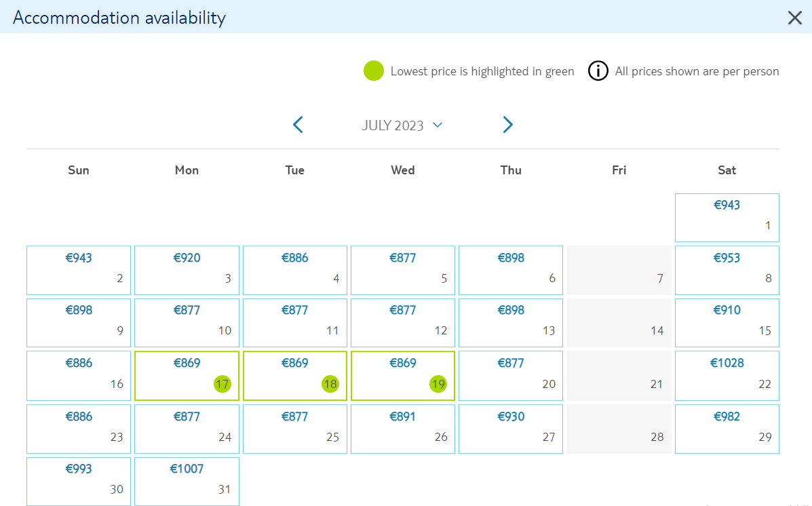Select July 3 priced €920

coord(187,271)
